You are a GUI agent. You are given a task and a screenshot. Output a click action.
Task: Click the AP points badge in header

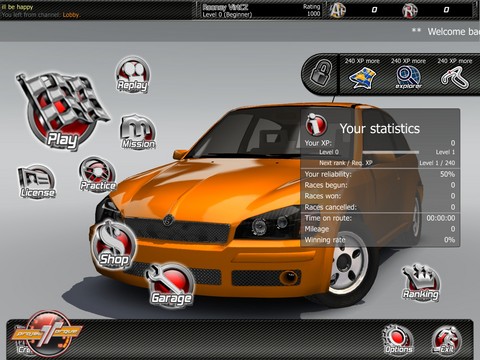[x=337, y=10]
